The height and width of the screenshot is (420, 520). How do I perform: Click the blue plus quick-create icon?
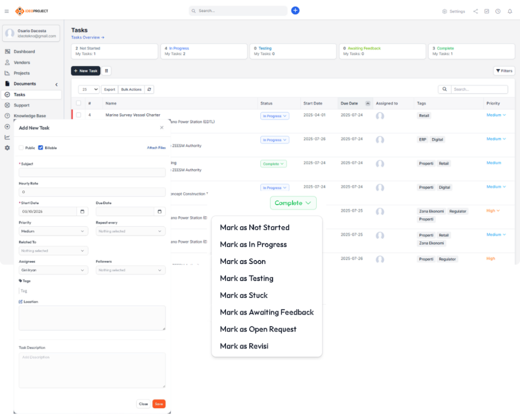pos(295,11)
